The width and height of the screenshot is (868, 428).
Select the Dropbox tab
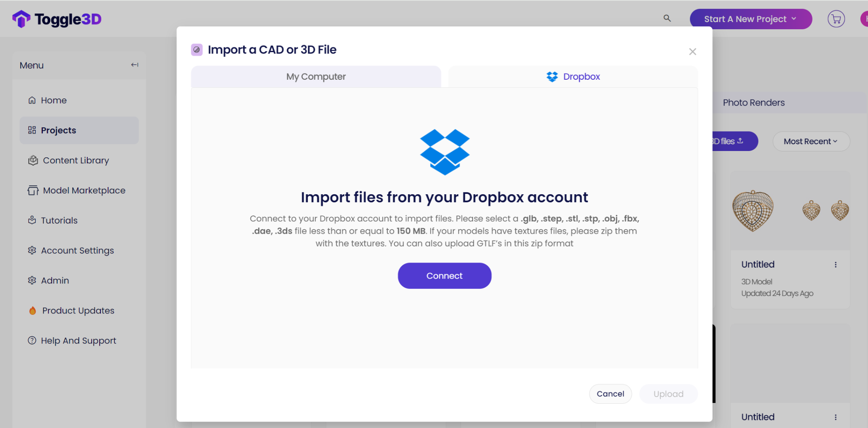pyautogui.click(x=573, y=77)
